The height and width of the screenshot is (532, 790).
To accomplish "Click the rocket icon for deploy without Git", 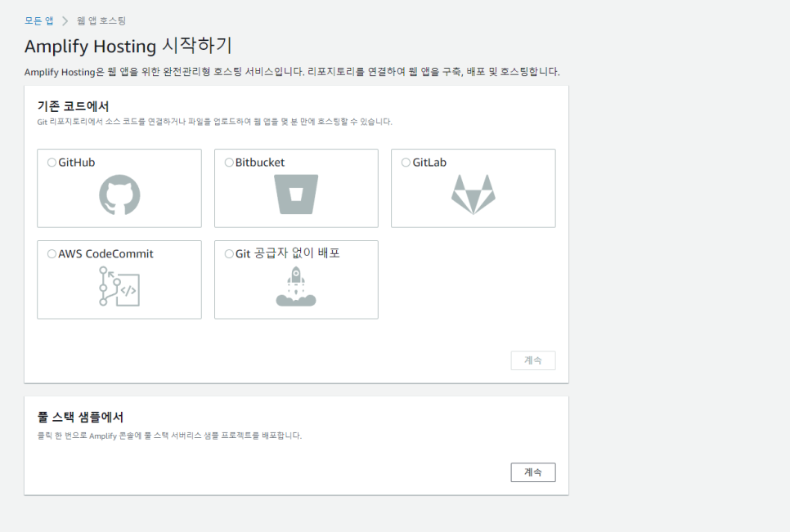I will 296,286.
